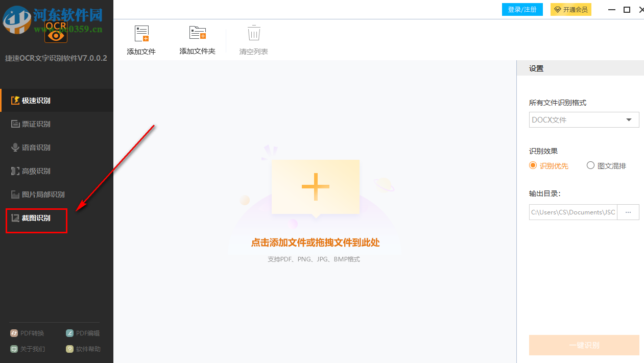
Task: Open 图片局部识别 partial image recognition
Action: pyautogui.click(x=41, y=194)
